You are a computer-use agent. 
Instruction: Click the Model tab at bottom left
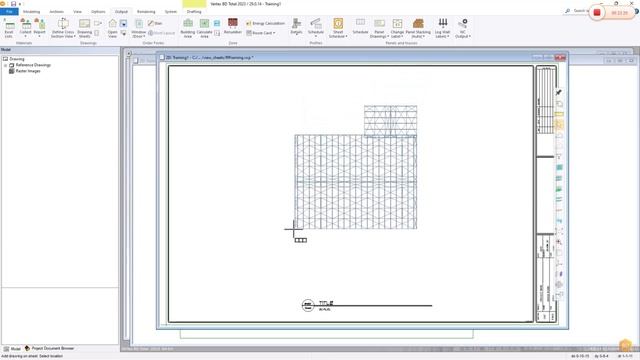(12, 349)
